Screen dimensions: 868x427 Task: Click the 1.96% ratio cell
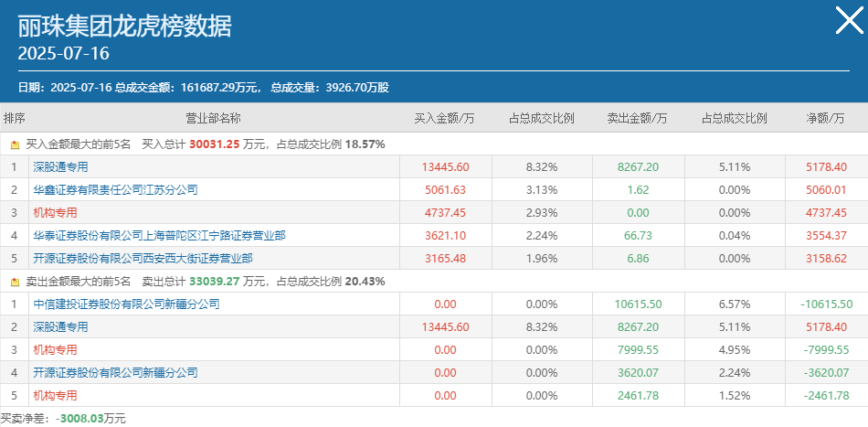coord(542,258)
